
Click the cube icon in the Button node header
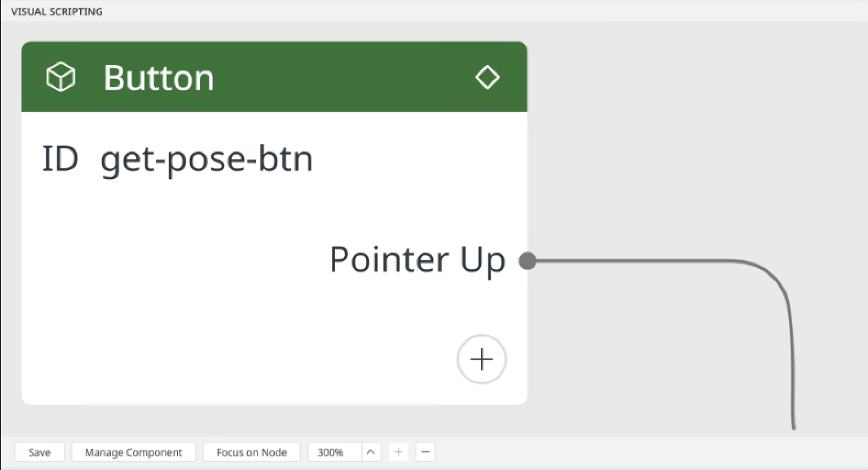pos(60,77)
